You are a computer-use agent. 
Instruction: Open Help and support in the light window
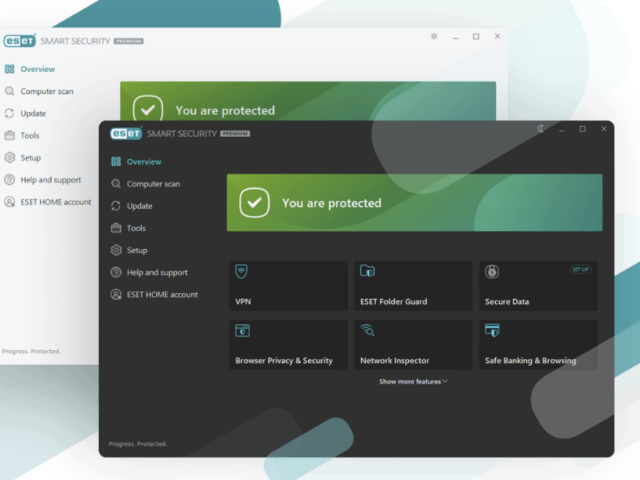[x=43, y=180]
